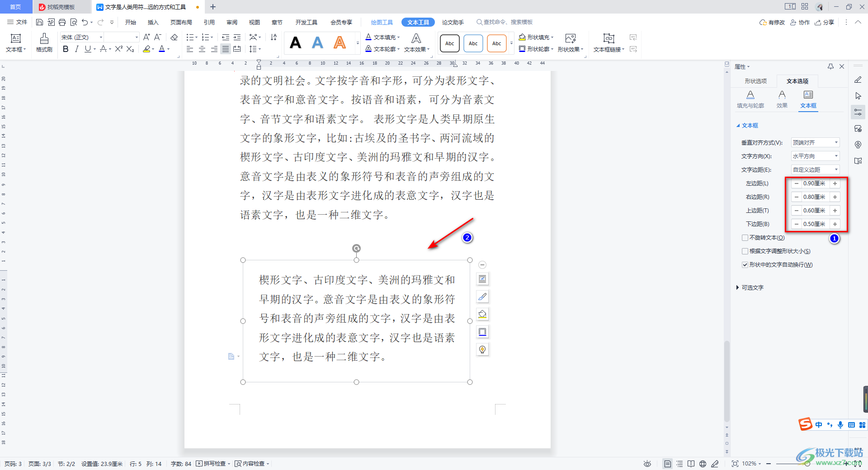Click the 协作 collaborate button
The width and height of the screenshot is (868, 470).
click(800, 22)
